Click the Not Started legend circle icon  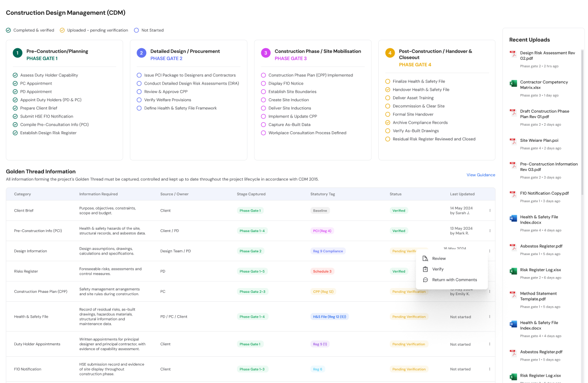137,30
